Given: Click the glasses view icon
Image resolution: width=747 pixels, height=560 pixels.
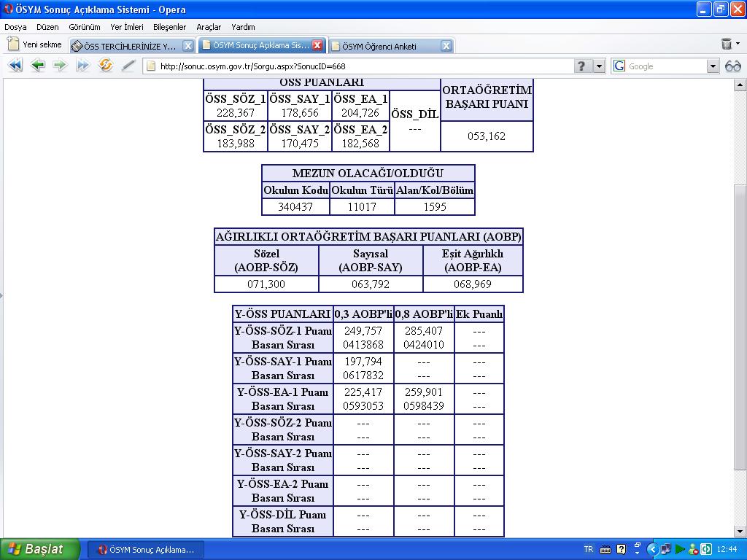Looking at the screenshot, I should (732, 66).
